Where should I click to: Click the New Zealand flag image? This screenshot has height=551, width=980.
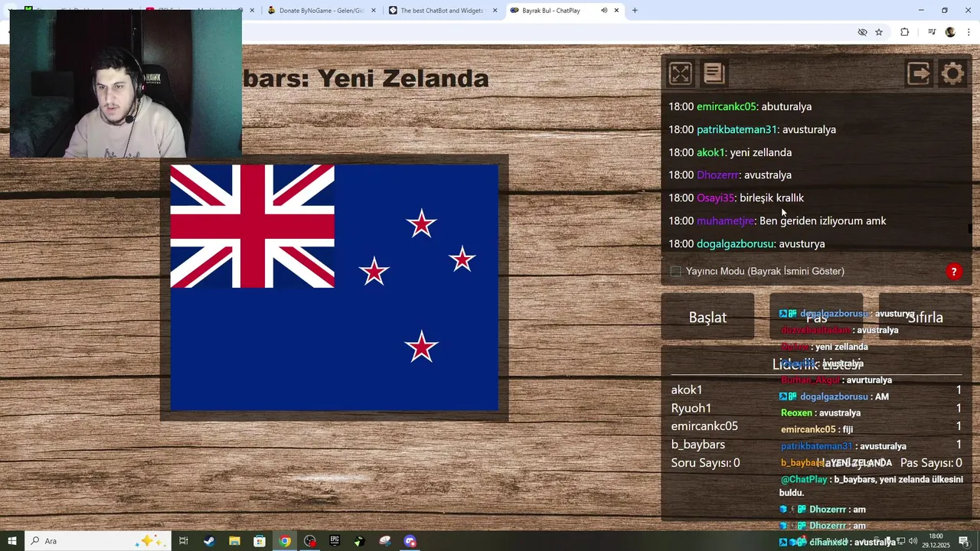click(x=334, y=288)
